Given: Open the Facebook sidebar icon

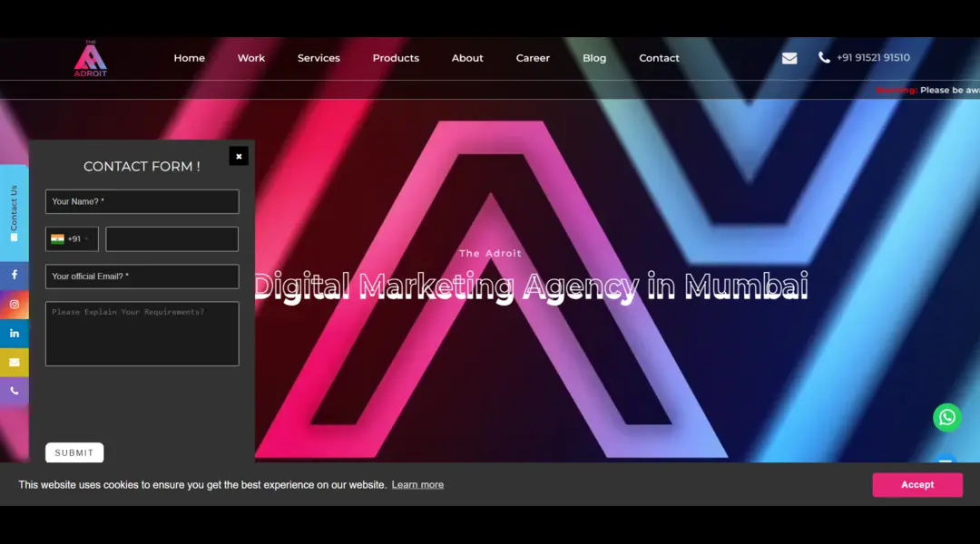Looking at the screenshot, I should 15,275.
